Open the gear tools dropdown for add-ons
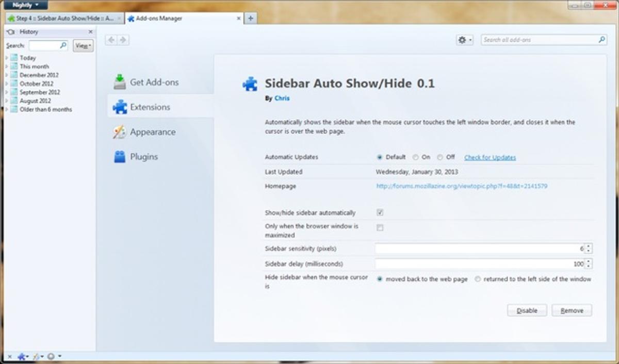This screenshot has width=619, height=364. (464, 40)
